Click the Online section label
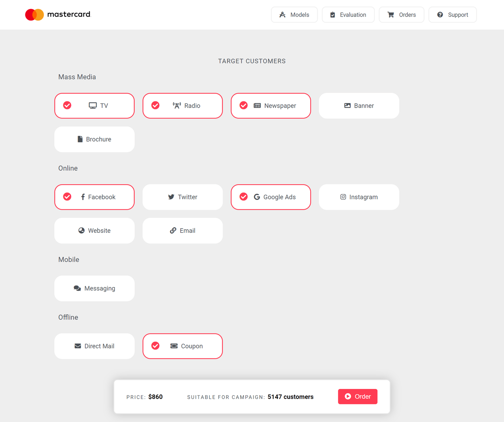The width and height of the screenshot is (504, 422). (x=68, y=168)
